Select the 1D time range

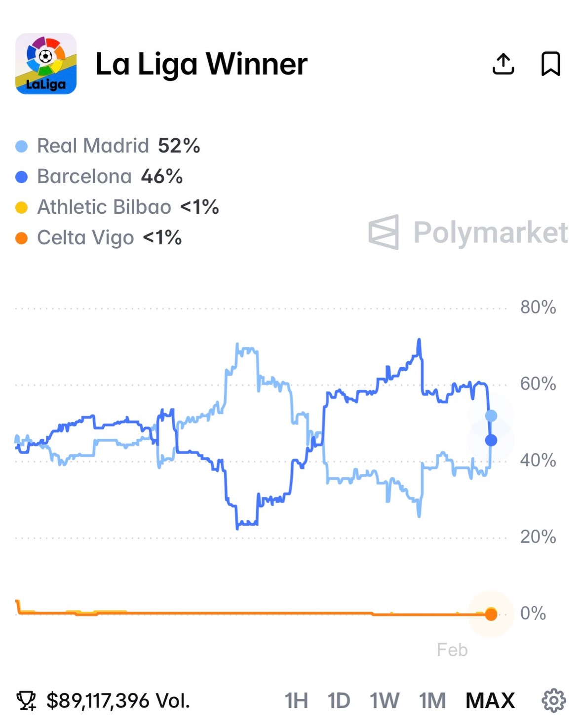point(339,700)
